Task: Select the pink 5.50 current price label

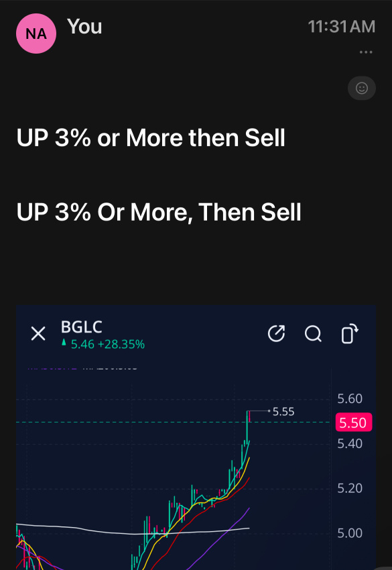Action: pos(354,422)
